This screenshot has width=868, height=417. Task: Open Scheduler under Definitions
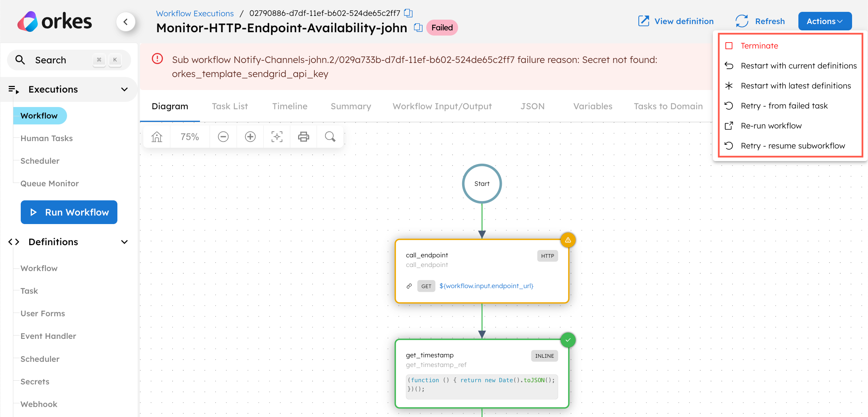[x=40, y=359]
